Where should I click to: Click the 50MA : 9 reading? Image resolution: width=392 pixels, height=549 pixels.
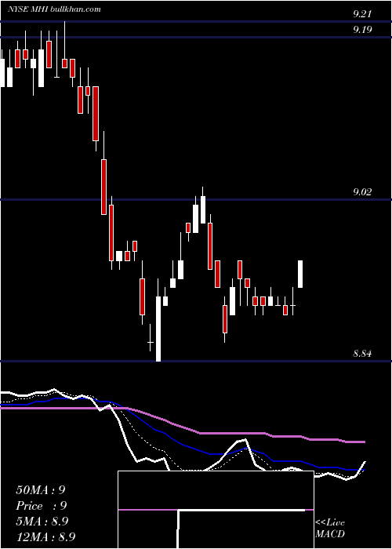tap(41, 490)
